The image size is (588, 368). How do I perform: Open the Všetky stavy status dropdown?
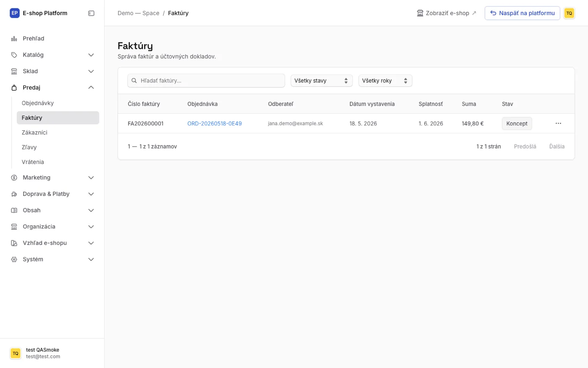point(322,81)
